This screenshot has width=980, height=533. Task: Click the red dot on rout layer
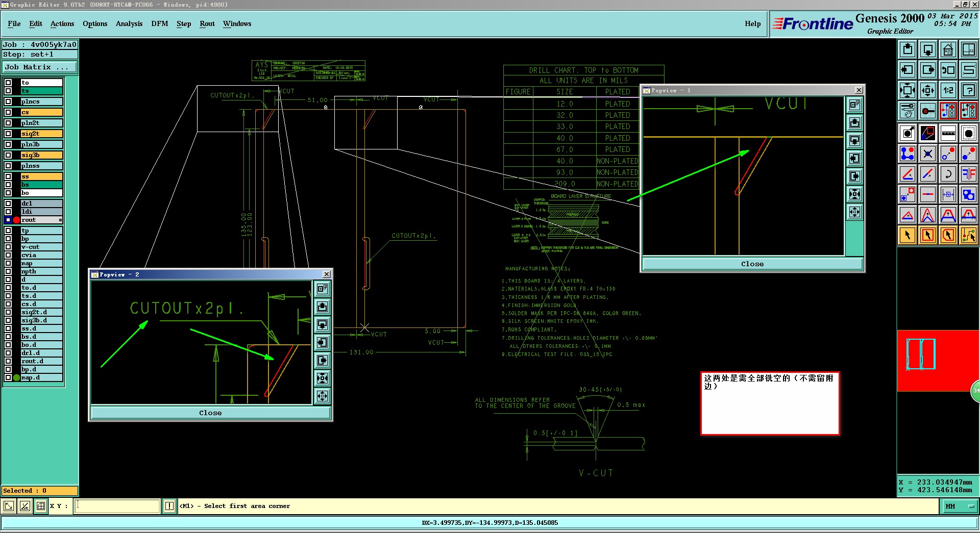point(16,220)
